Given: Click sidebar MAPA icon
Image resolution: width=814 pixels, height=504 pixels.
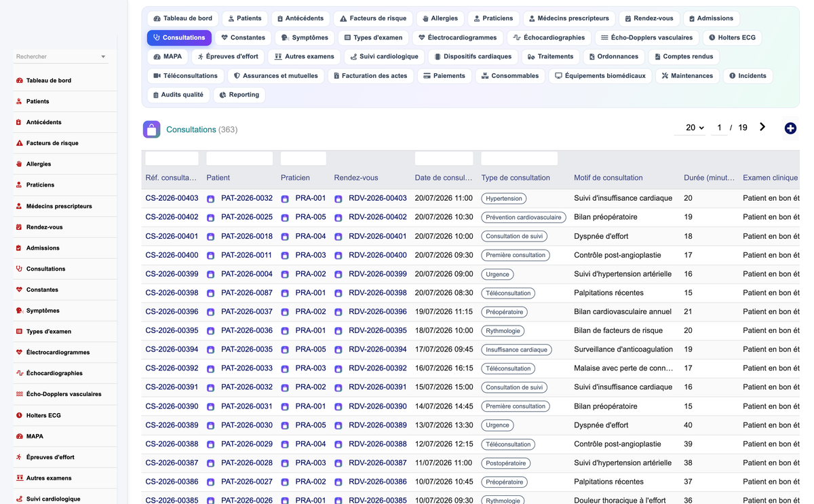Looking at the screenshot, I should point(19,437).
